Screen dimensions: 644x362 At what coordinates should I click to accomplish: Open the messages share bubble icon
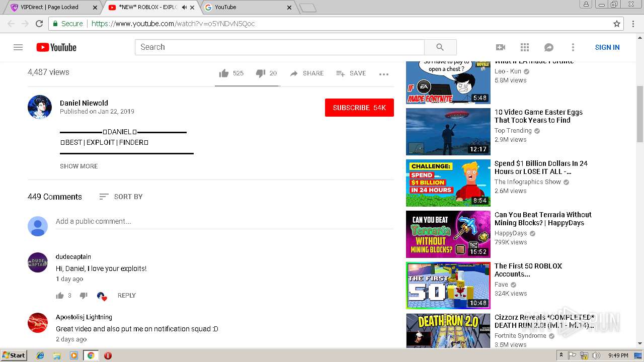tap(549, 47)
